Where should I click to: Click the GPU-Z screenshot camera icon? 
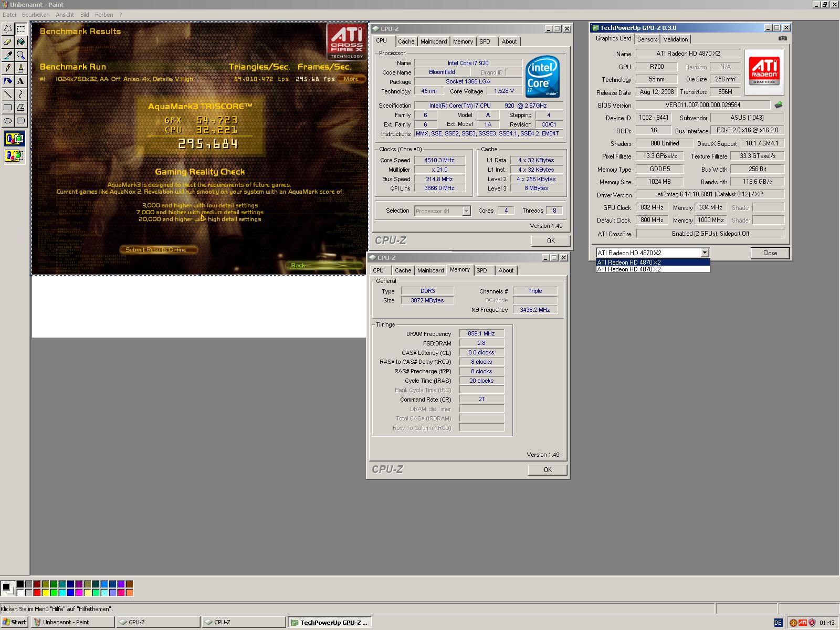(x=782, y=38)
